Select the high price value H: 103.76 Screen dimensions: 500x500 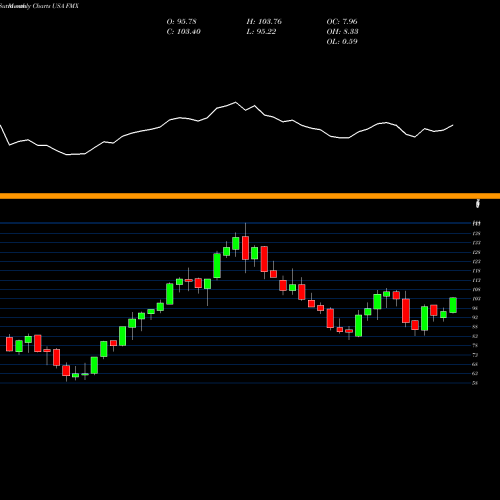(264, 22)
